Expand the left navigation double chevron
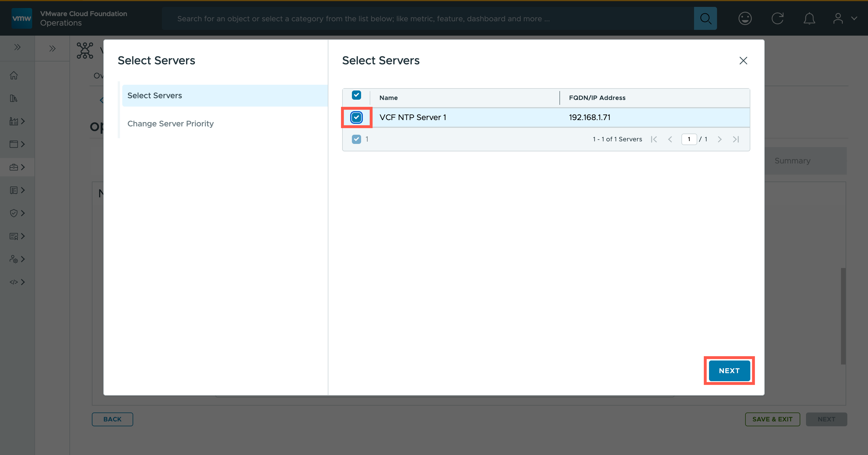This screenshot has height=455, width=868. click(x=17, y=47)
